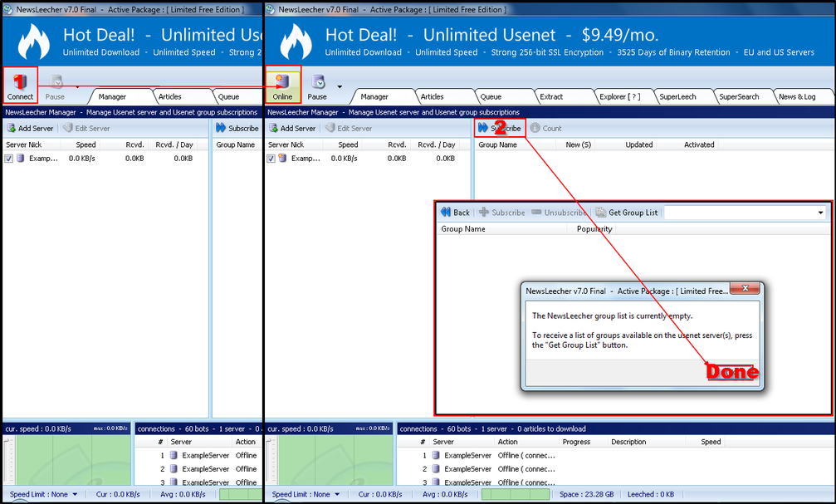
Task: Click the Connect icon in left window
Action: coord(20,82)
